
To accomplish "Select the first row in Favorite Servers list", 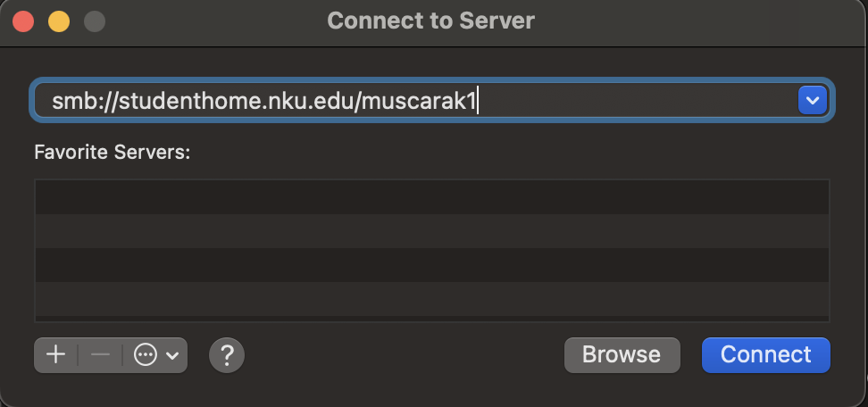I will click(x=432, y=196).
